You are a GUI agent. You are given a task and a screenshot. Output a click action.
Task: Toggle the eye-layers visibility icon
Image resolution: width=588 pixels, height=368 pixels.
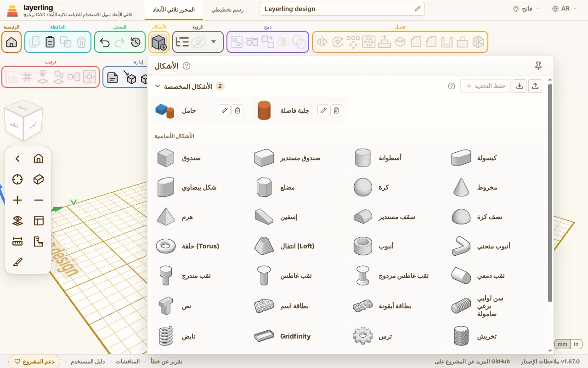17,221
